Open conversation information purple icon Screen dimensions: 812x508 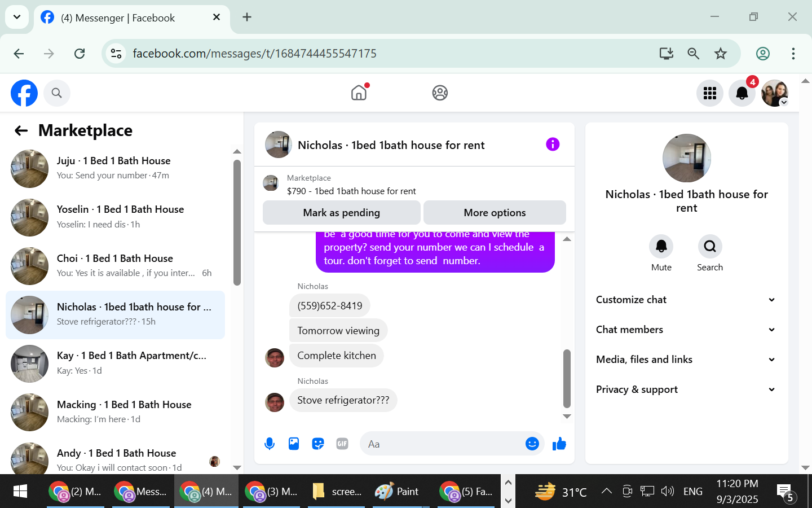point(553,144)
